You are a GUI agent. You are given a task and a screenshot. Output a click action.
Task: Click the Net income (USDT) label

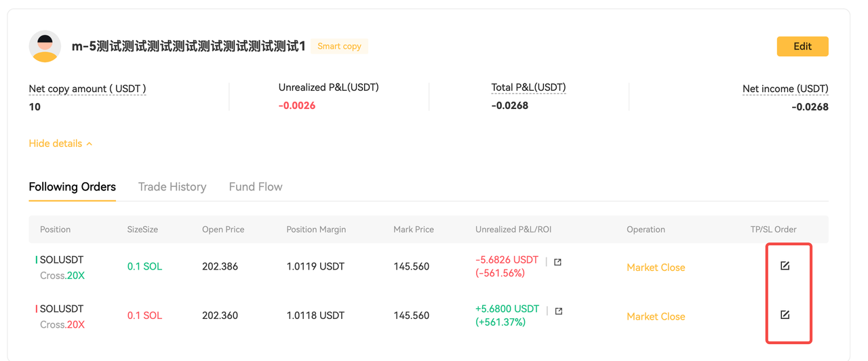[785, 89]
